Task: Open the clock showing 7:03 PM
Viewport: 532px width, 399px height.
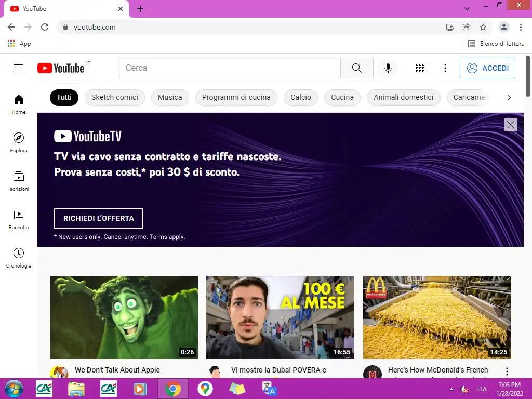Action: point(509,389)
